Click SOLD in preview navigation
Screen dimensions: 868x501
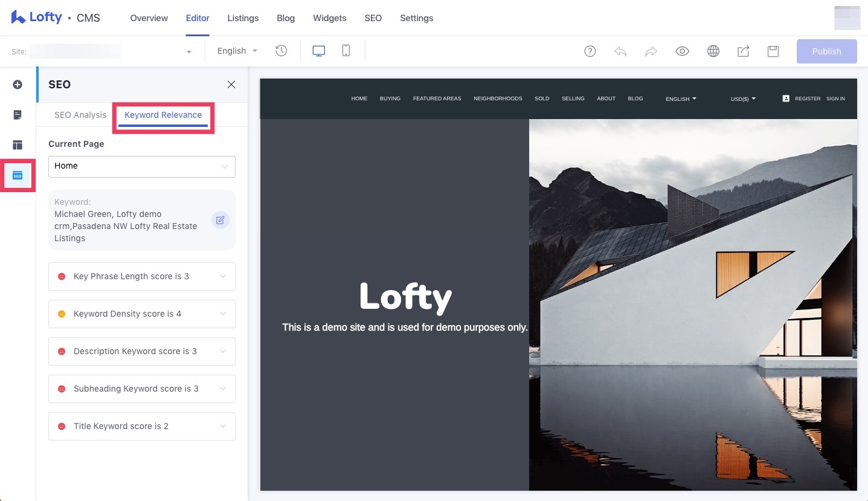[x=542, y=99]
